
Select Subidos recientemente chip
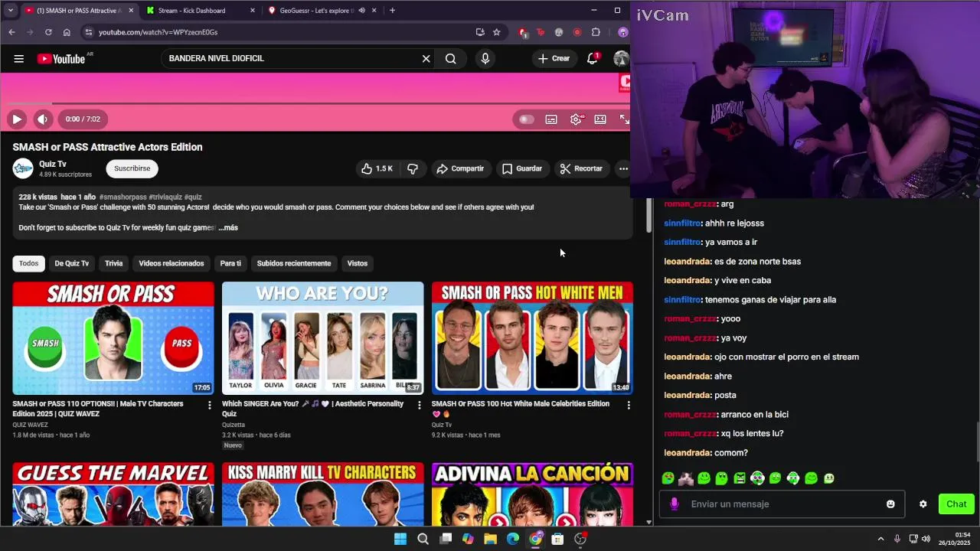(x=294, y=263)
